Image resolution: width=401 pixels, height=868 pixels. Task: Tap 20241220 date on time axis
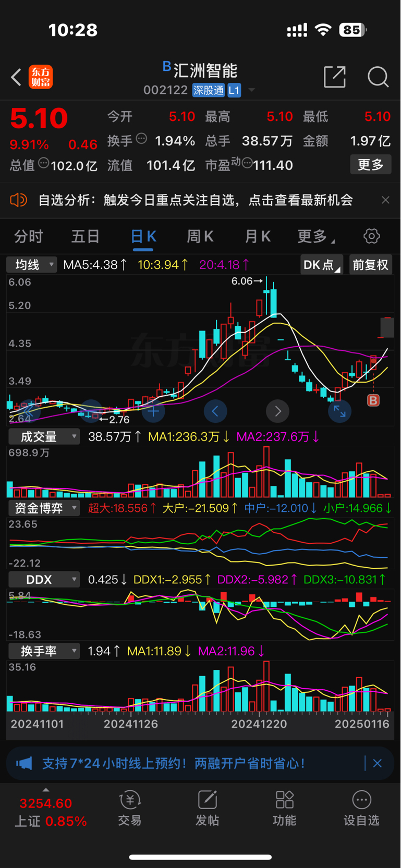coord(259,724)
